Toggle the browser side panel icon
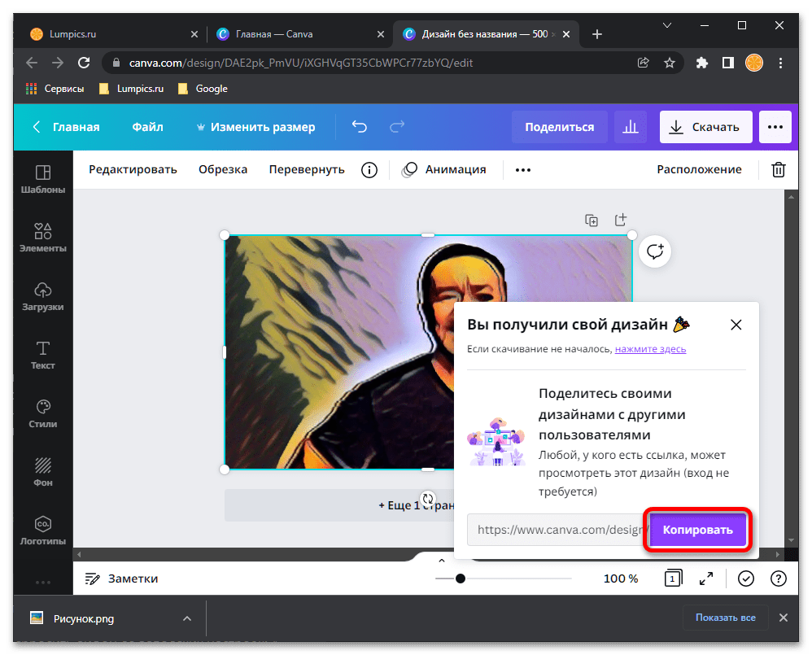 (728, 63)
